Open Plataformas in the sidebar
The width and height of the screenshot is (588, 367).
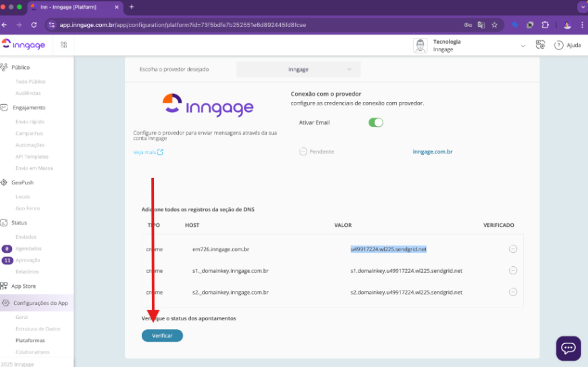(x=30, y=340)
